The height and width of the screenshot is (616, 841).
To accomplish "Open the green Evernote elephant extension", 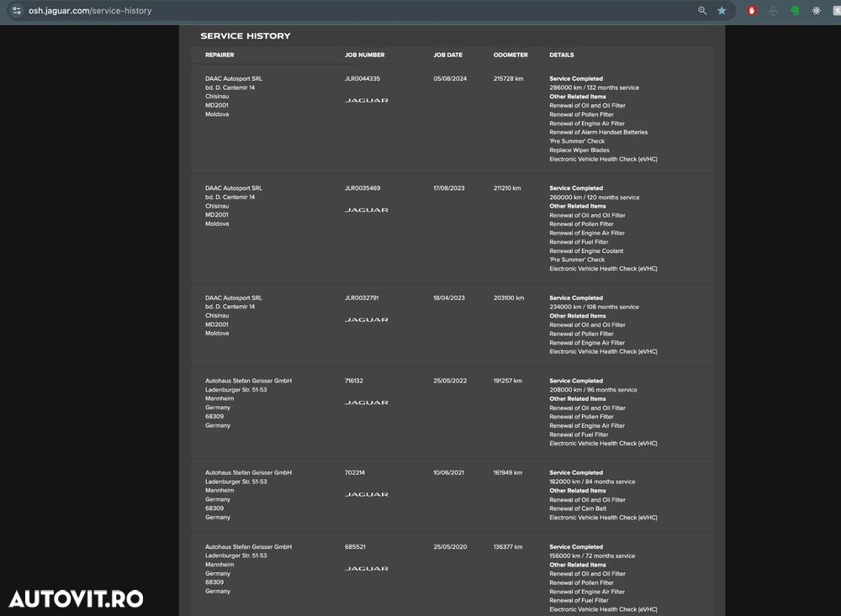I will 795,11.
